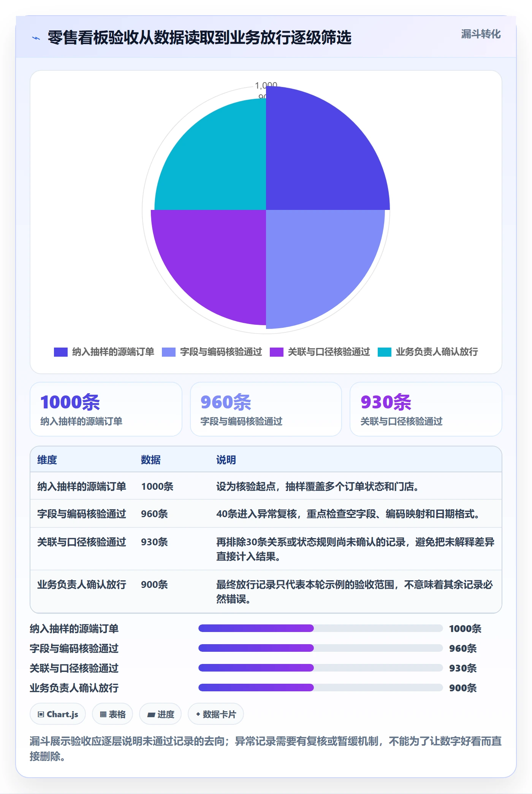The image size is (532, 794).
Task: Select the 960条 data card
Action: pyautogui.click(x=266, y=409)
